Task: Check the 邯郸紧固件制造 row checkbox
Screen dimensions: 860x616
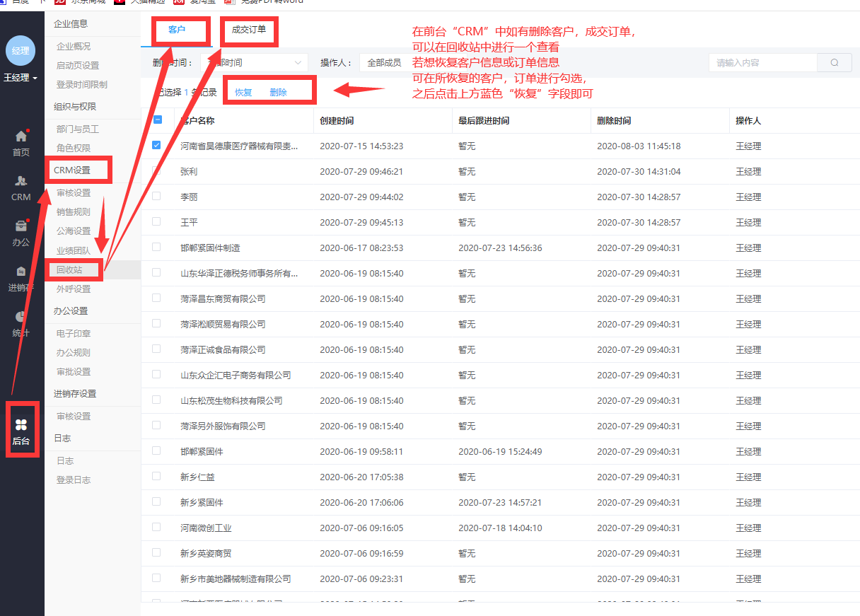Action: click(x=157, y=247)
